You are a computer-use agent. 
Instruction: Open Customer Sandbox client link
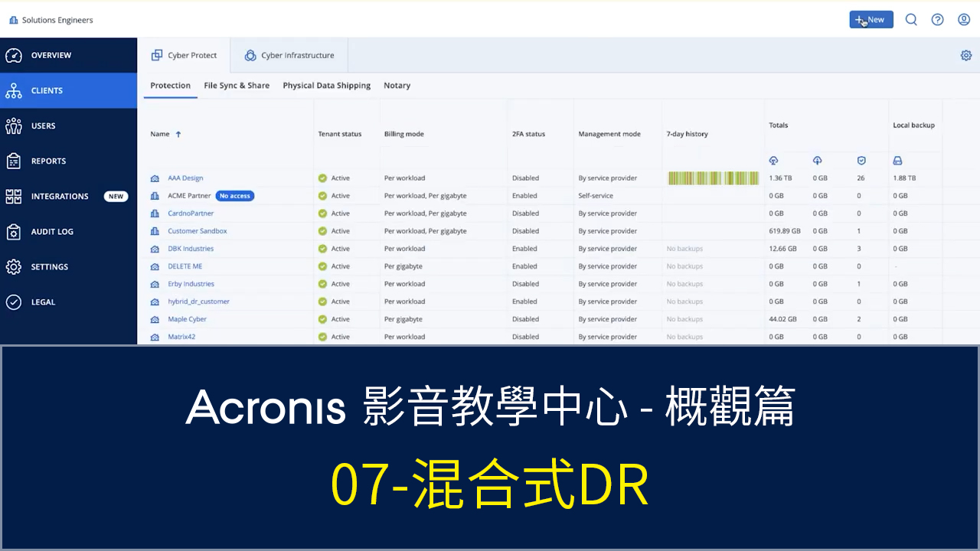[x=198, y=231]
